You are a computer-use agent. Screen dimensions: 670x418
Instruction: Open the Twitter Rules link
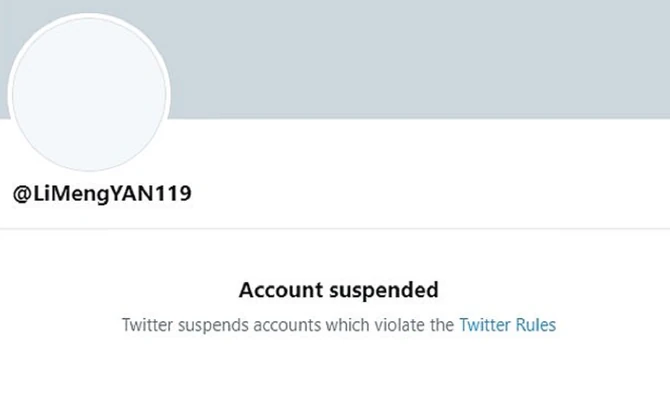[x=507, y=325]
